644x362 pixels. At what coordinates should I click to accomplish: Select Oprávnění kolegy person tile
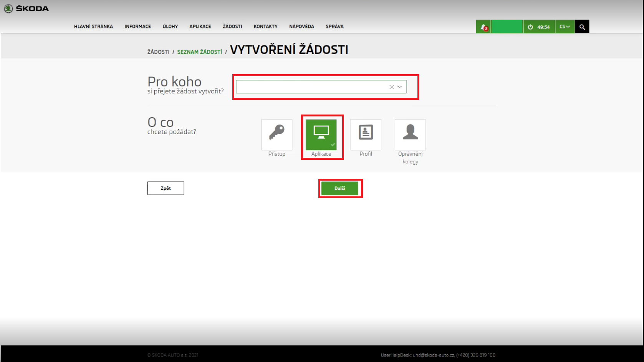410,135
